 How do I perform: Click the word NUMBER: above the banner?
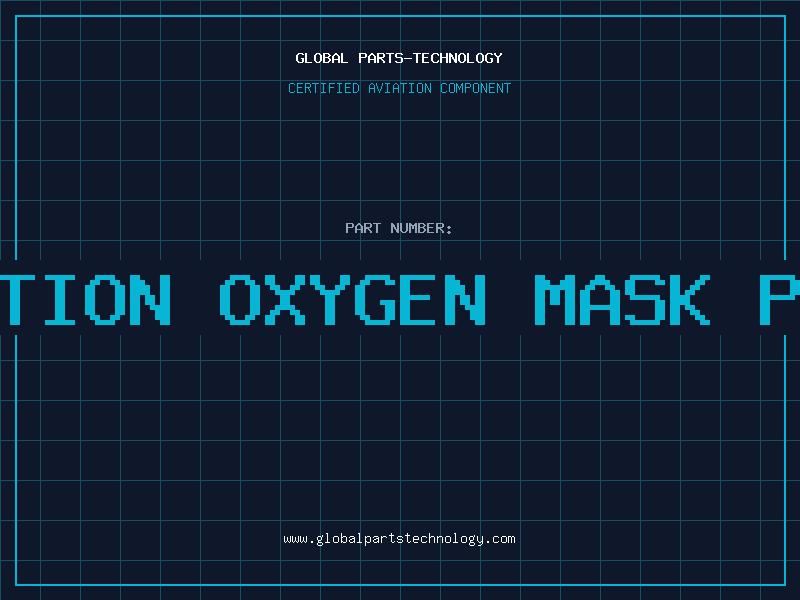422,228
